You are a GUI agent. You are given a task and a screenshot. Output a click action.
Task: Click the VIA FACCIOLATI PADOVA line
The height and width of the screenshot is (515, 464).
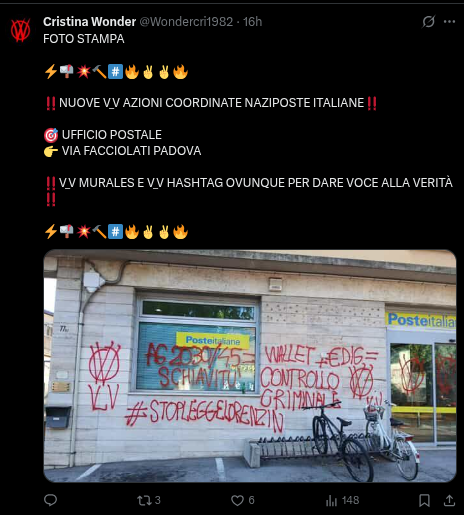coord(131,151)
